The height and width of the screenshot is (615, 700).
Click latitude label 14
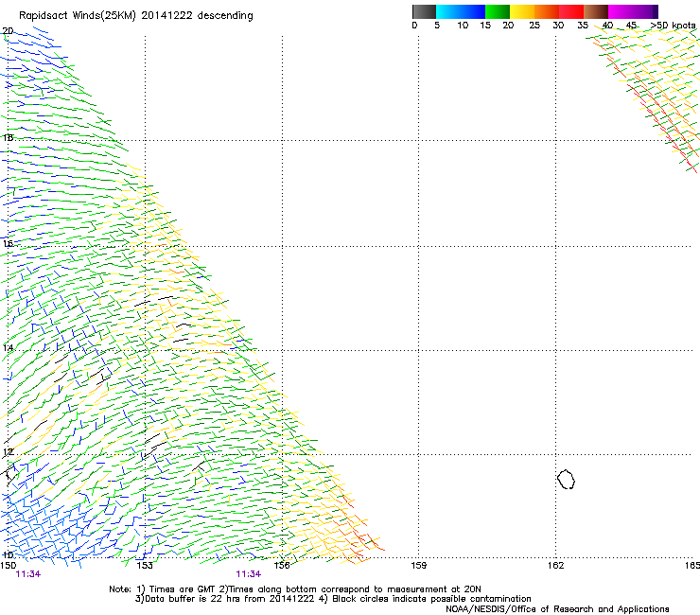[8, 347]
